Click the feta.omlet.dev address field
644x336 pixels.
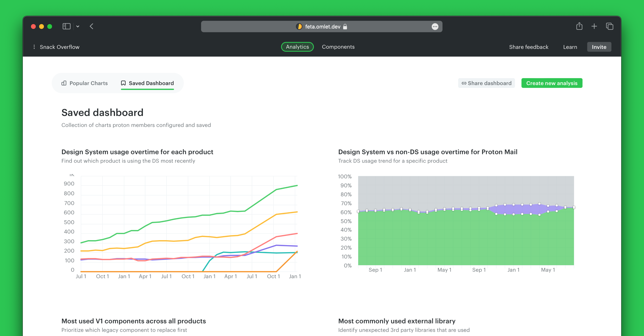pyautogui.click(x=322, y=27)
